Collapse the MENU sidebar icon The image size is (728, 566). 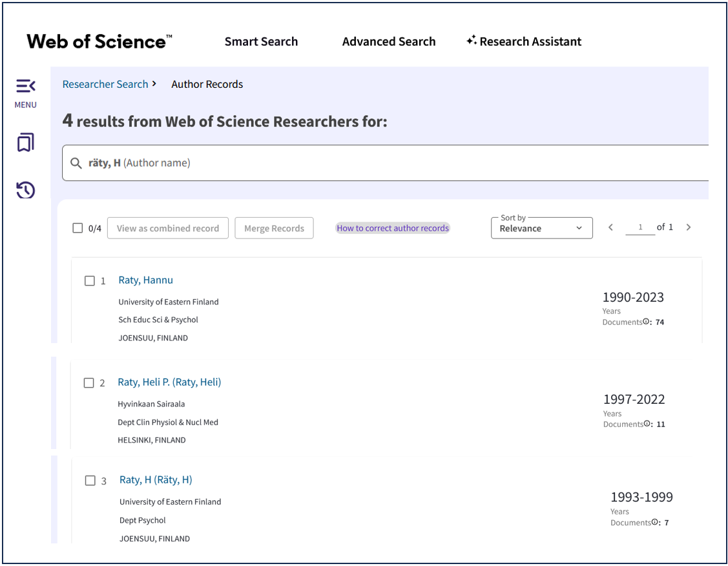point(26,86)
